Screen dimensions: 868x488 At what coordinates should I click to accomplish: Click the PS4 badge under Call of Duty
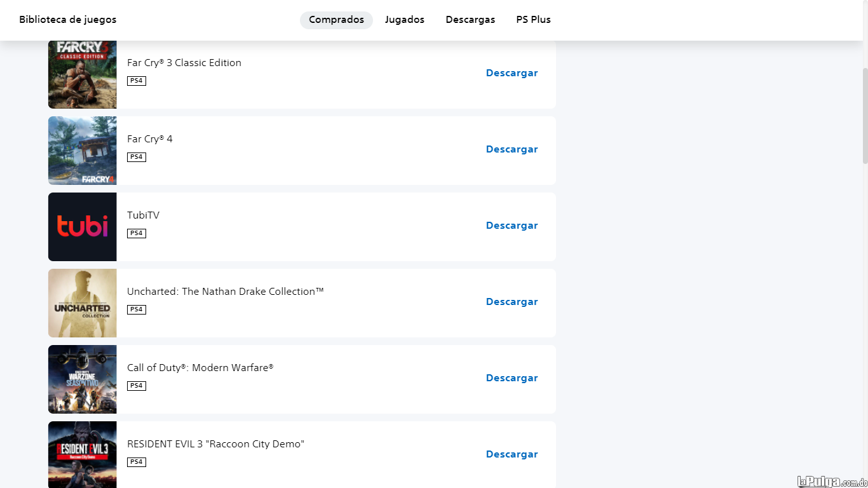137,386
